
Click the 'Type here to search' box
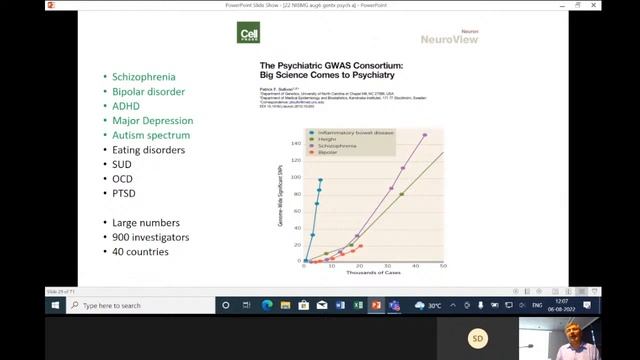141,305
